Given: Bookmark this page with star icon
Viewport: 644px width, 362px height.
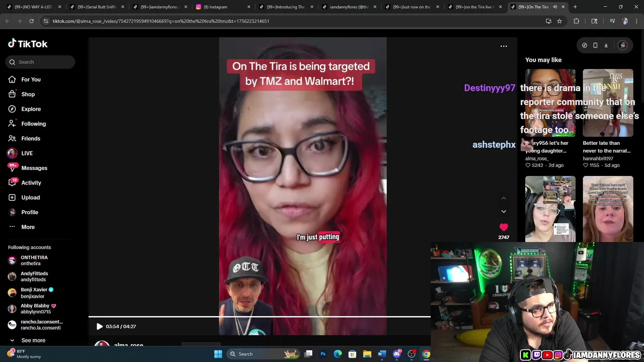Looking at the screenshot, I should pyautogui.click(x=559, y=21).
